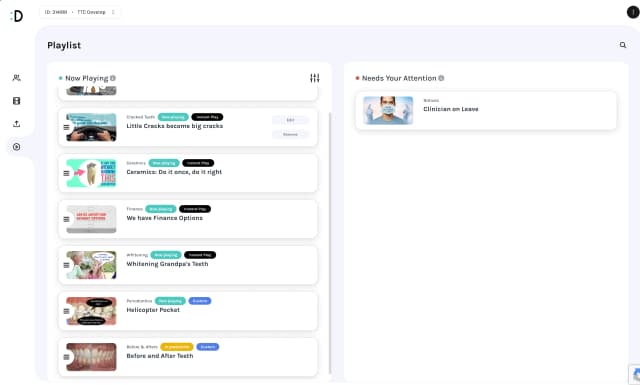Viewport: 640px width, 385px height.
Task: Click the black tag on Finance Options card
Action: click(195, 209)
